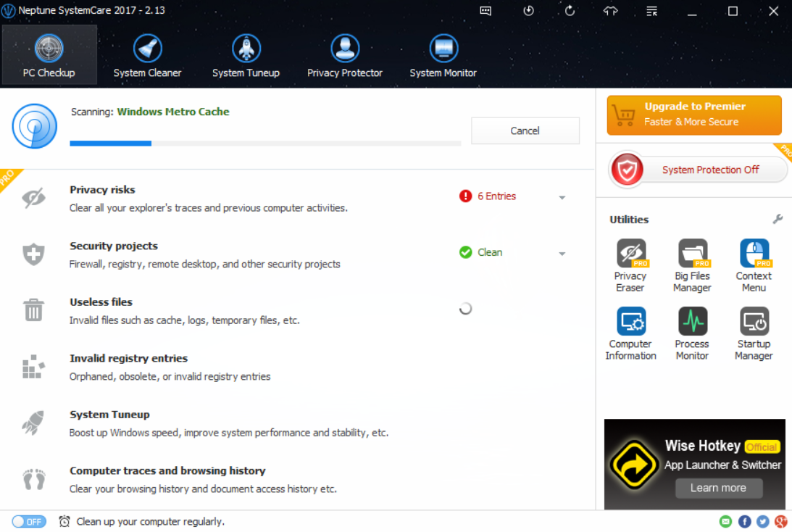The width and height of the screenshot is (792, 532).
Task: Click the red alert icon beside 6 Entries
Action: click(465, 196)
